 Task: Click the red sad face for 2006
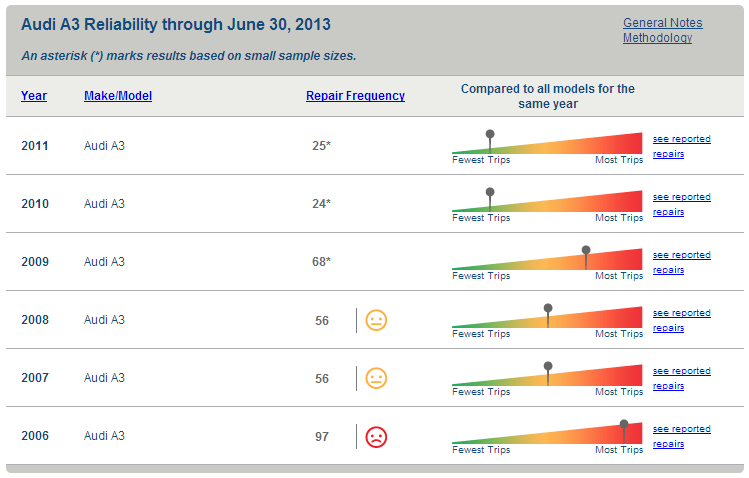tap(376, 436)
